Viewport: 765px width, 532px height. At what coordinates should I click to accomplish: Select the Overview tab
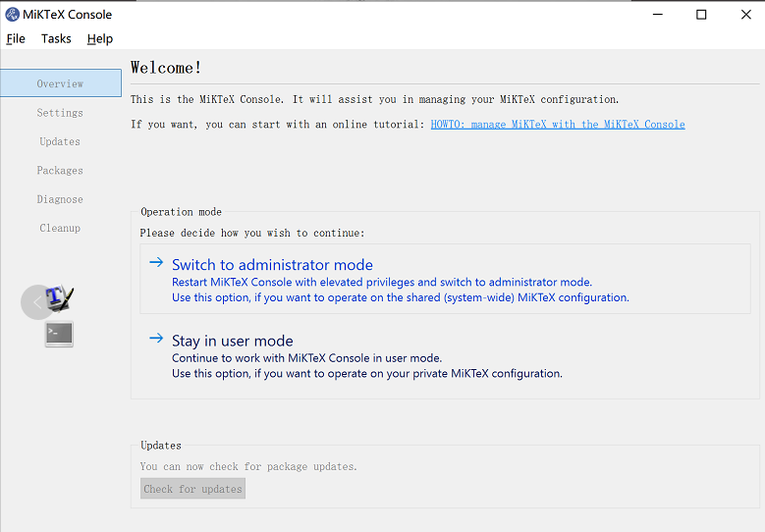point(61,83)
